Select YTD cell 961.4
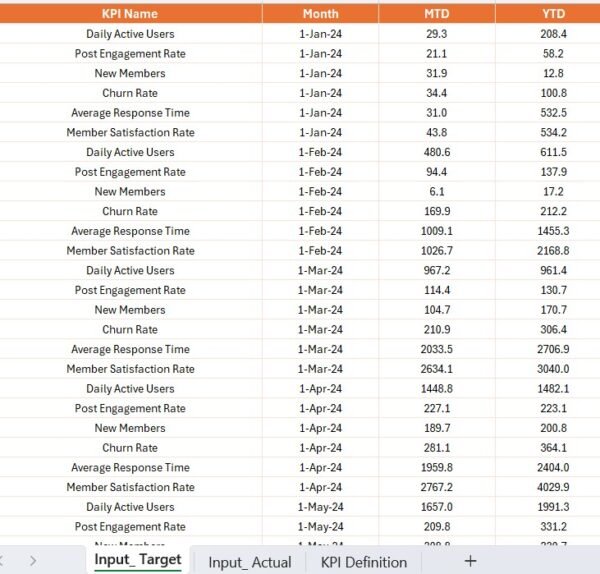The width and height of the screenshot is (600, 574). click(x=548, y=271)
